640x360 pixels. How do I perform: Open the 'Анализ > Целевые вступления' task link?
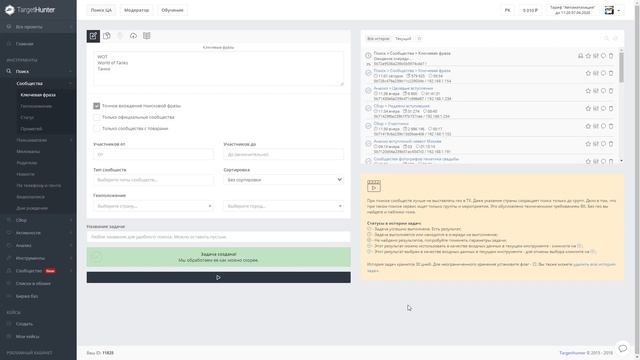click(x=403, y=88)
